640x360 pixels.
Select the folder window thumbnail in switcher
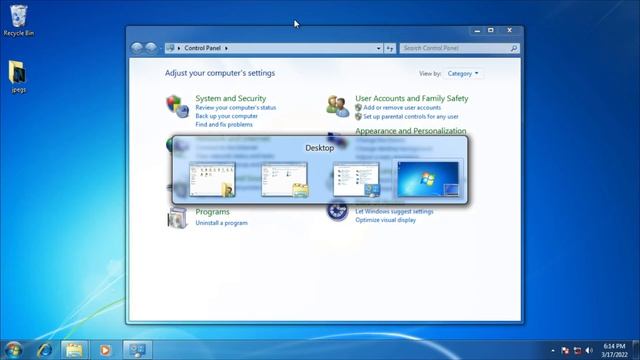284,180
